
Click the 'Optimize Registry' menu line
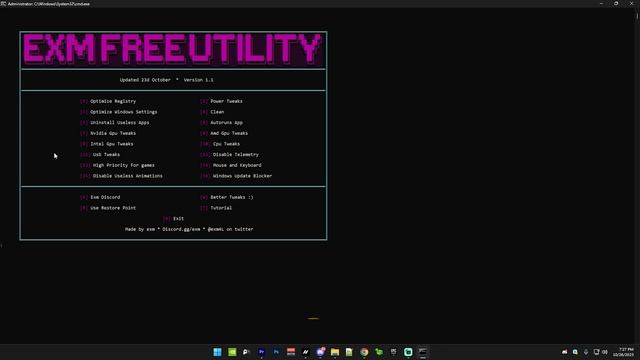point(113,101)
